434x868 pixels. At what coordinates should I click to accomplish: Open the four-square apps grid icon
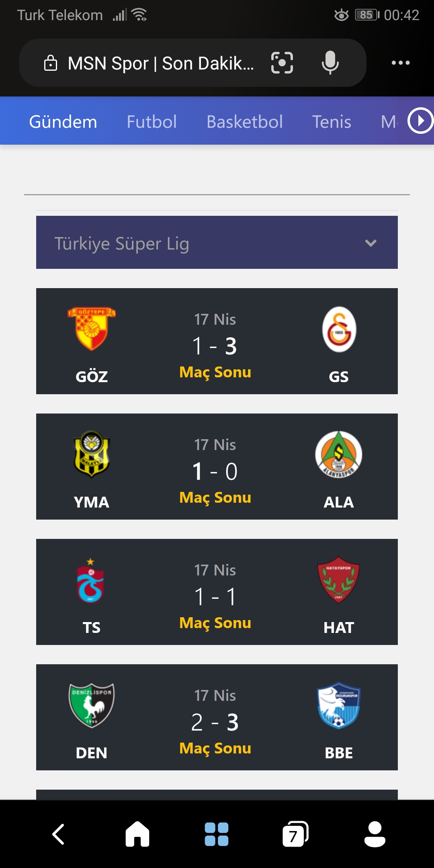217,834
